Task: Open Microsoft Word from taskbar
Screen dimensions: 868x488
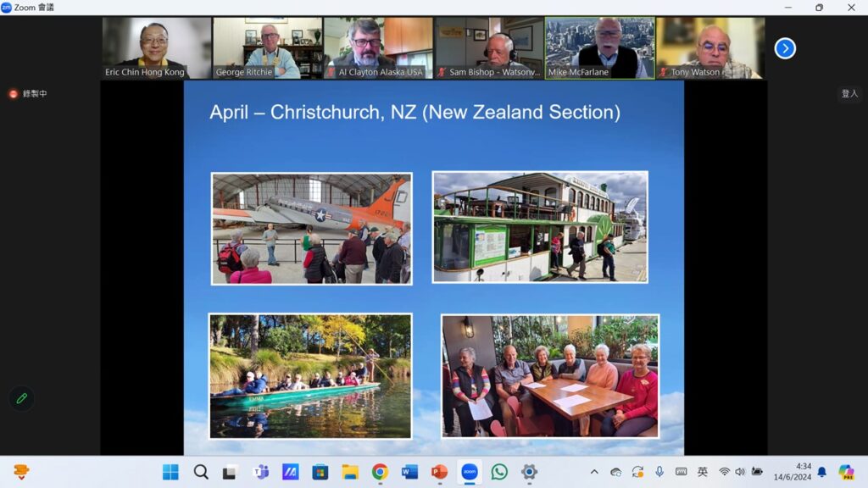Action: tap(409, 472)
